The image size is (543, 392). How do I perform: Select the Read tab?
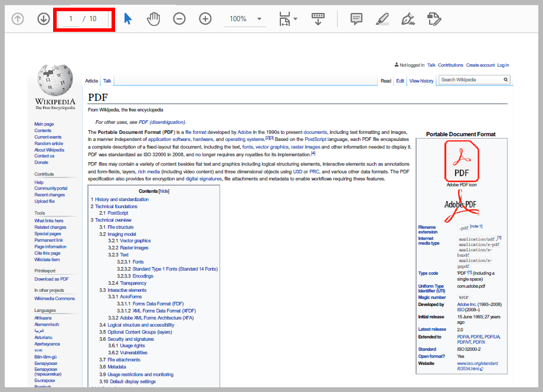click(386, 81)
